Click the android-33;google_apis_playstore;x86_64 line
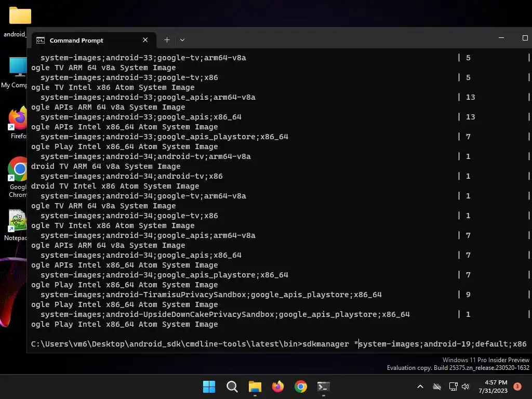The width and height of the screenshot is (532, 399). (164, 137)
